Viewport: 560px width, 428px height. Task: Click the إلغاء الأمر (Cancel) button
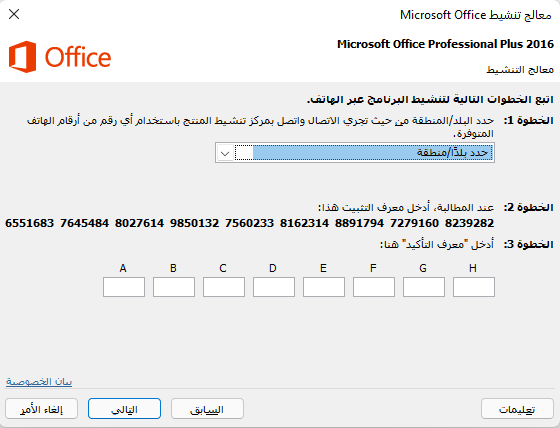click(41, 409)
